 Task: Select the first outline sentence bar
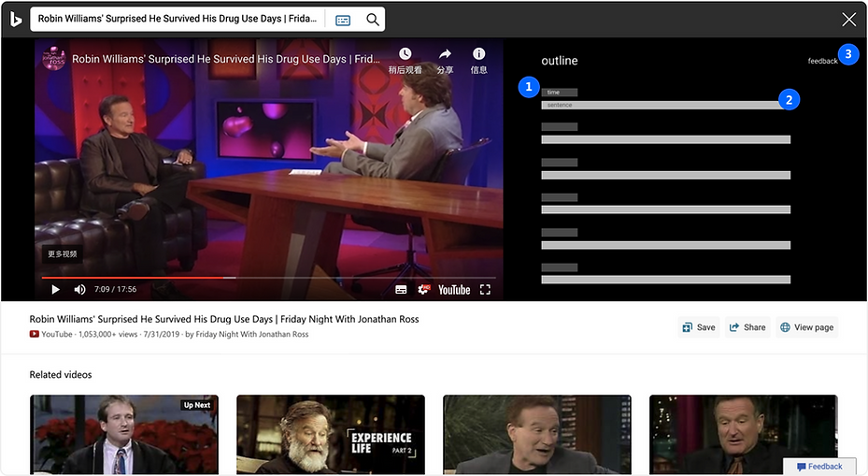665,105
